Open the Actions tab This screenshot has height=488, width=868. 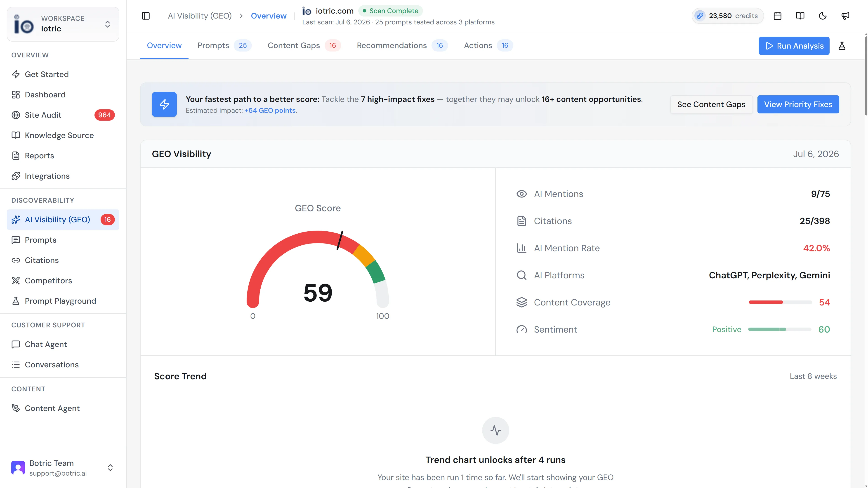(488, 45)
